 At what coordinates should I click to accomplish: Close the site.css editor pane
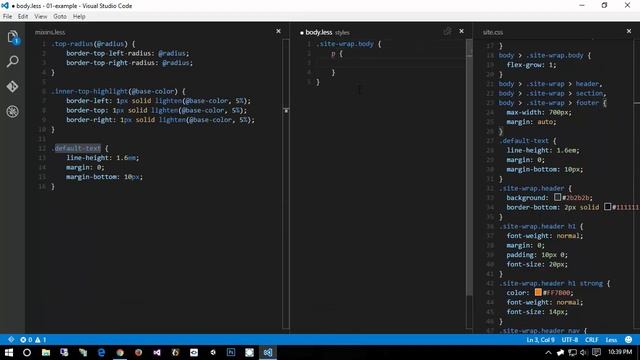click(629, 31)
